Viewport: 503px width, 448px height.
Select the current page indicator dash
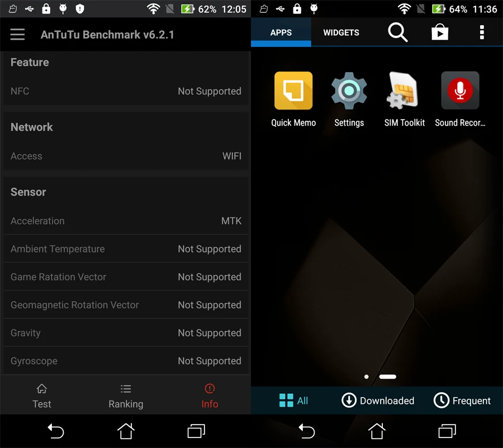tap(387, 377)
